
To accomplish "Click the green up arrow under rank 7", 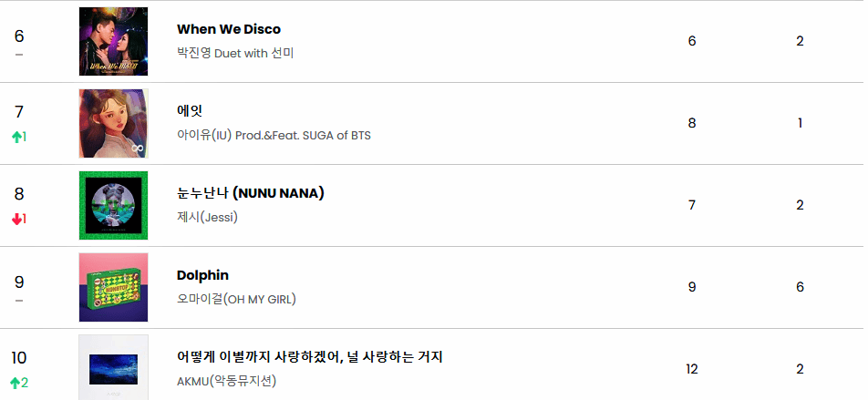I will click(16, 137).
